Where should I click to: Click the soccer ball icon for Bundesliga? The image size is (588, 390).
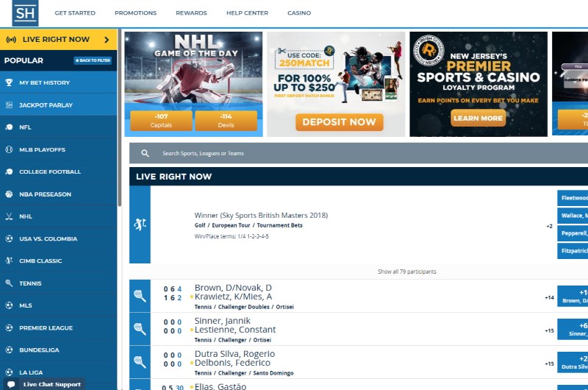[9, 350]
